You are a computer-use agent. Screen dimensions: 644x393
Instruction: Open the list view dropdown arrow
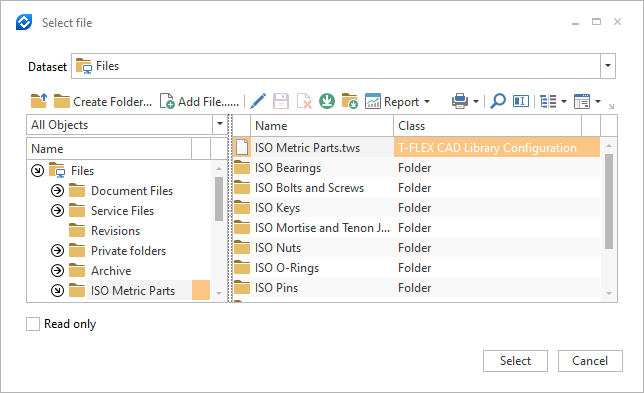tap(564, 101)
